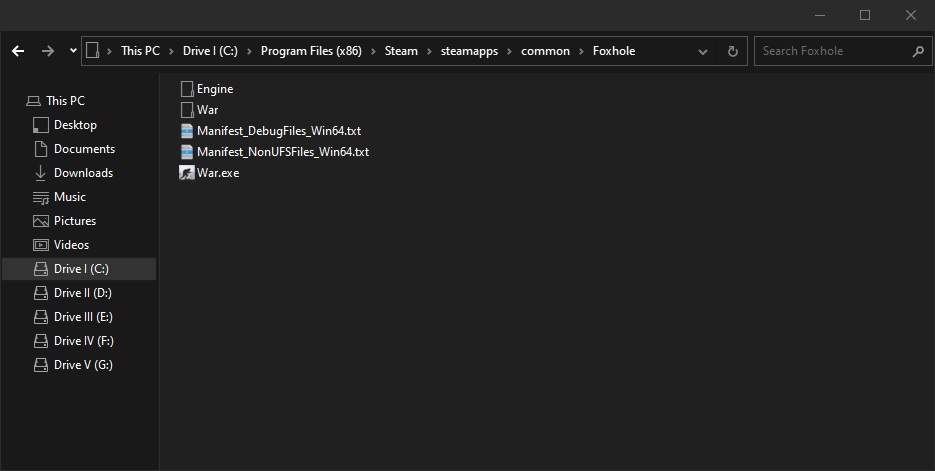Expand the chevron after the common breadcrumb
935x471 pixels.
click(x=581, y=51)
